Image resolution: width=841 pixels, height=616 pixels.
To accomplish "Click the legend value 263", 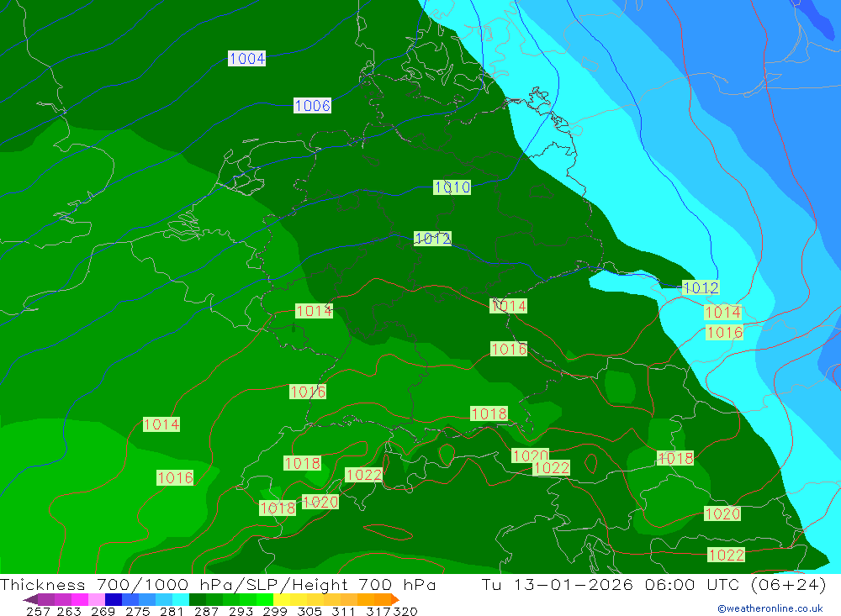I will [x=69, y=612].
